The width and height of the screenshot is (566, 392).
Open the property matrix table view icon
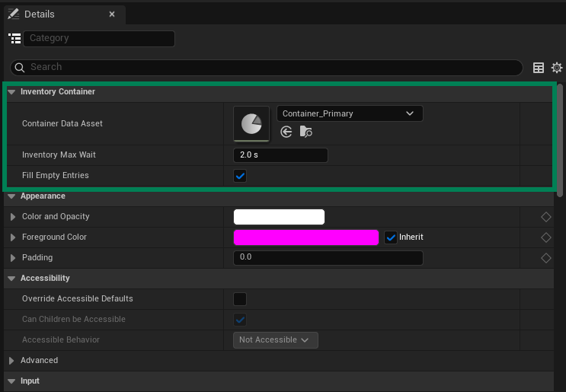tap(539, 68)
